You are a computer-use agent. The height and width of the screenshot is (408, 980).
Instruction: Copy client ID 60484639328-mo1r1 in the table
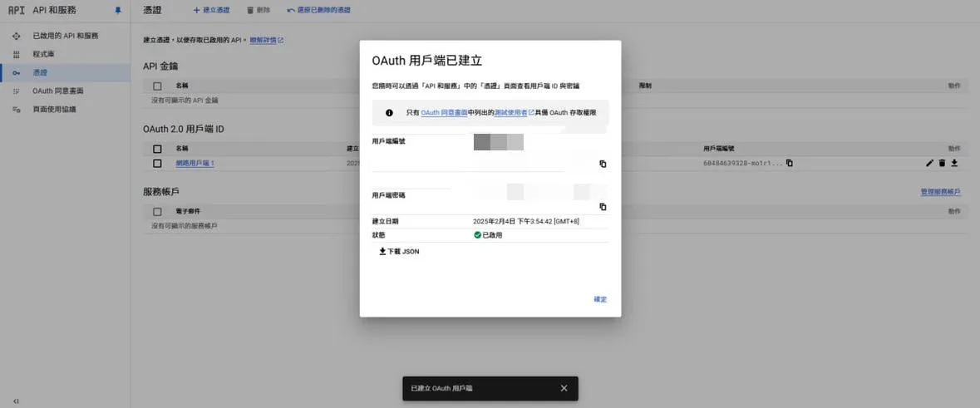pos(790,163)
